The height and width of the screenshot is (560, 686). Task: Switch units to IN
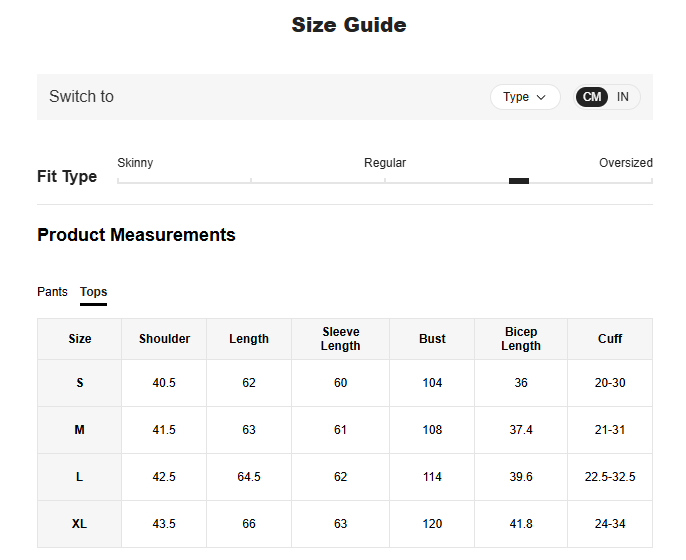[x=623, y=97]
